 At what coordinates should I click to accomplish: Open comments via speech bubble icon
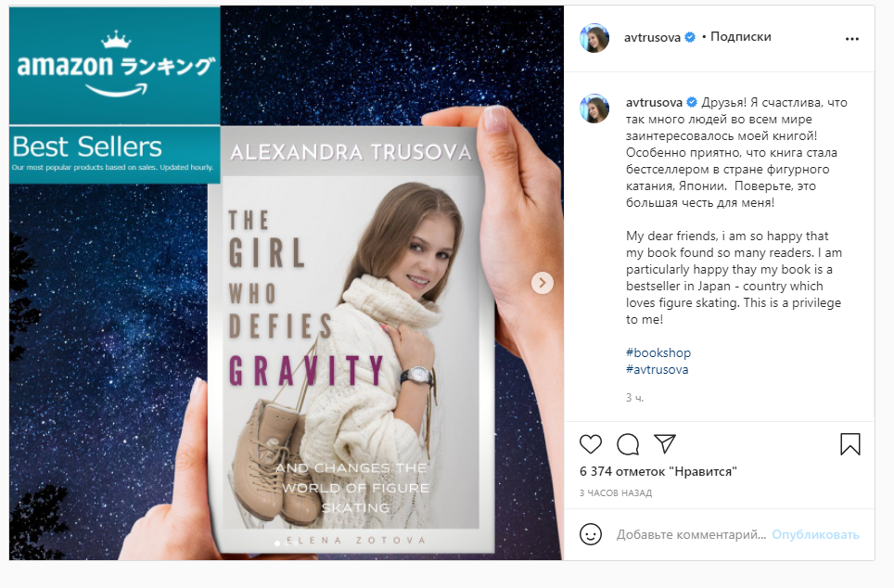[x=628, y=444]
